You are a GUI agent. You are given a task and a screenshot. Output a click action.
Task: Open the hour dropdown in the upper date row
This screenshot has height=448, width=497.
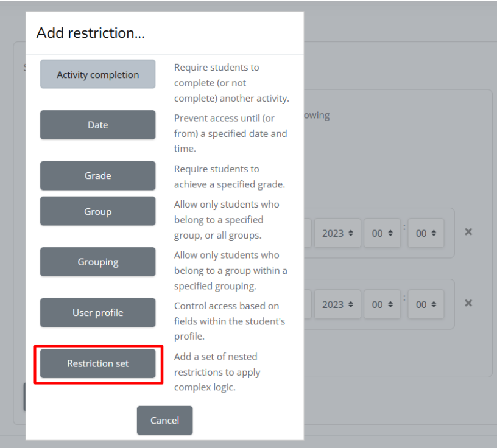tap(382, 233)
